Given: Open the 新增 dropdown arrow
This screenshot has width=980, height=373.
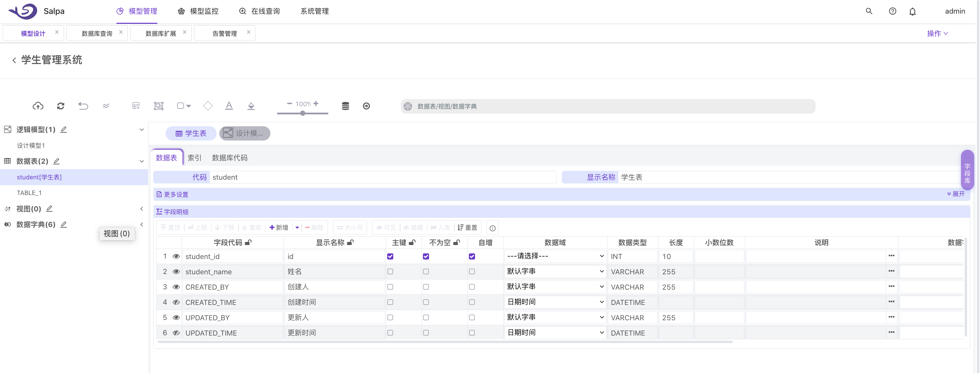Looking at the screenshot, I should click(x=297, y=228).
